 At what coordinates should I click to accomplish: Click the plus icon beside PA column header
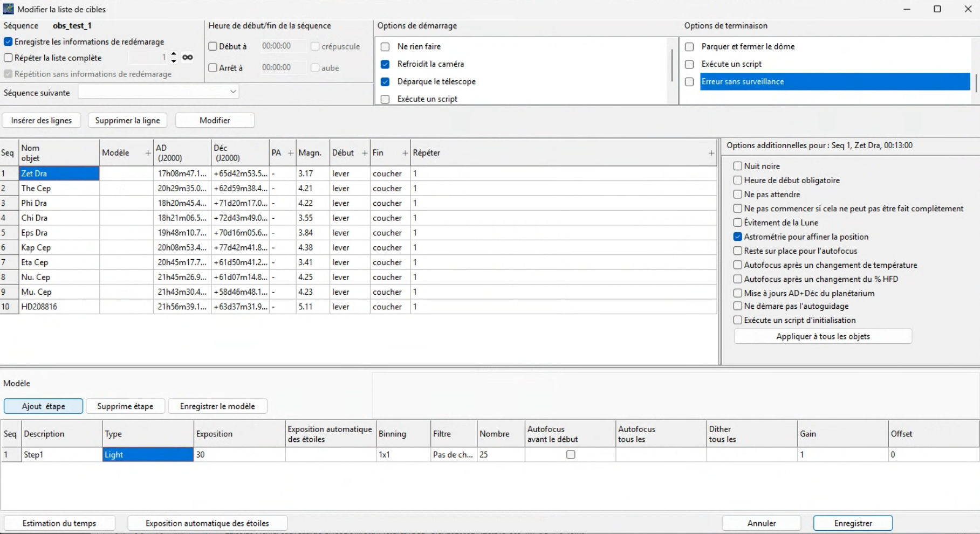click(x=291, y=153)
